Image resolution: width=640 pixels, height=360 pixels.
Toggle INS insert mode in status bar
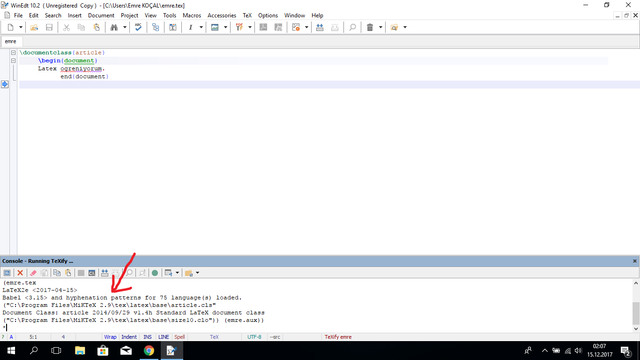[x=147, y=337]
